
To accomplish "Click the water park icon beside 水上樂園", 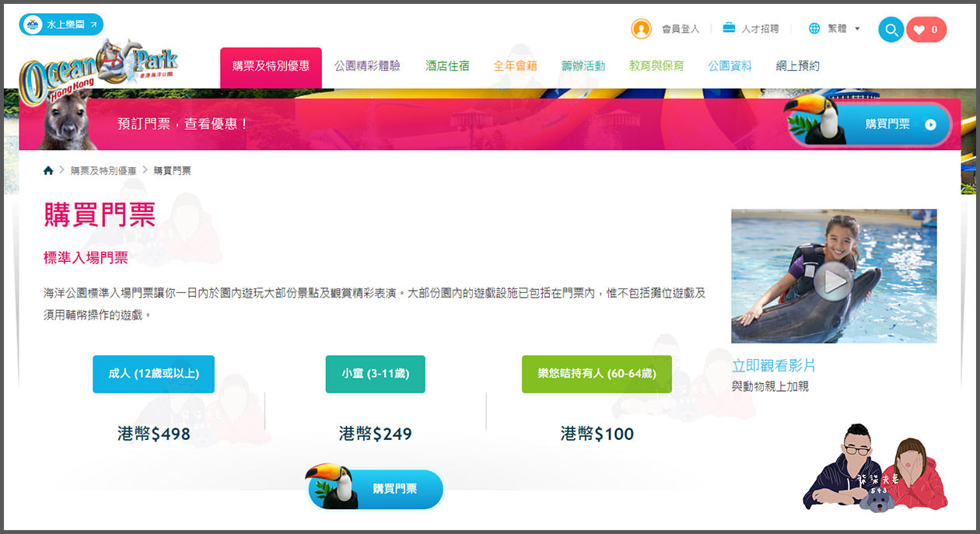I will [x=31, y=23].
